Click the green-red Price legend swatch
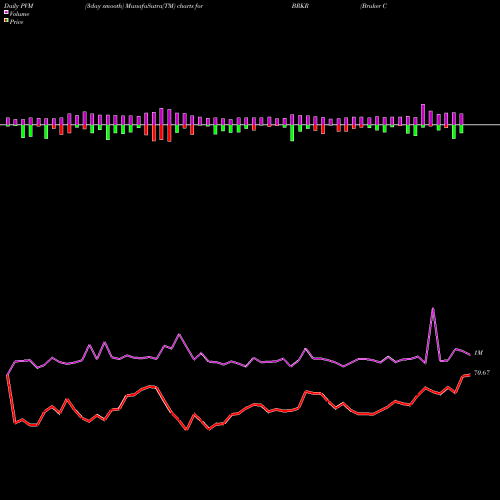This screenshot has width=500, height=500. pyautogui.click(x=6, y=20)
